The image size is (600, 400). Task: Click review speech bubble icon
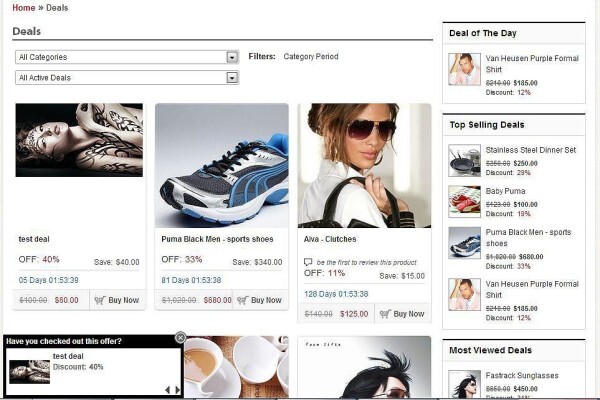coord(308,262)
